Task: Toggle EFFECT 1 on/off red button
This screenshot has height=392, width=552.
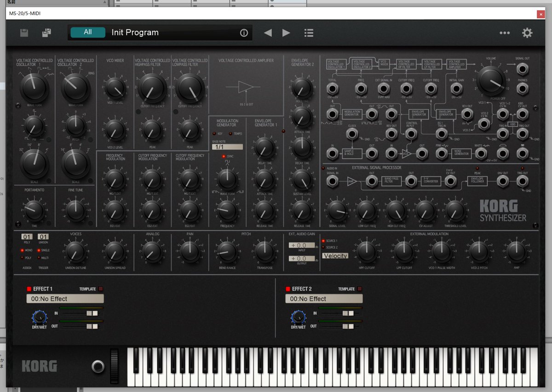Action: (29, 289)
